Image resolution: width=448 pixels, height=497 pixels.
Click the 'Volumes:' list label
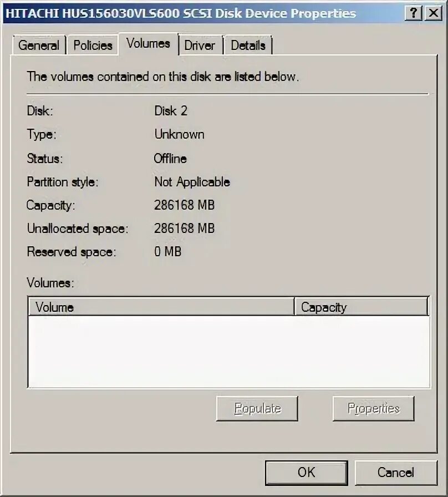[50, 283]
